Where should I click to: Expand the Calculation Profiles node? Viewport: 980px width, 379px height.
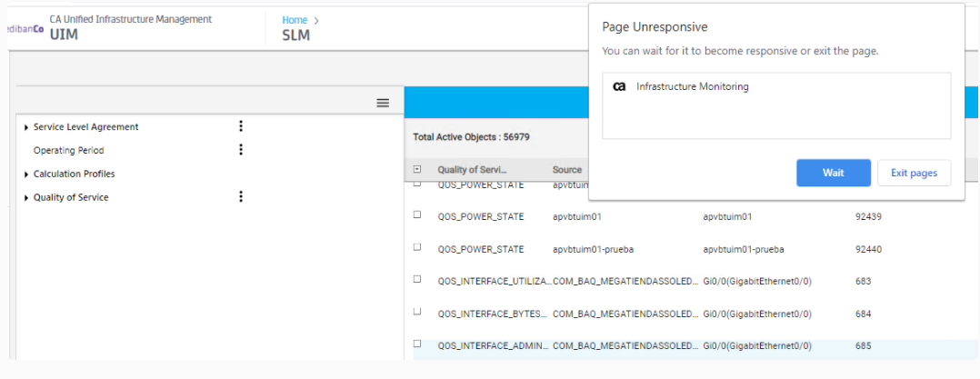[x=26, y=175]
